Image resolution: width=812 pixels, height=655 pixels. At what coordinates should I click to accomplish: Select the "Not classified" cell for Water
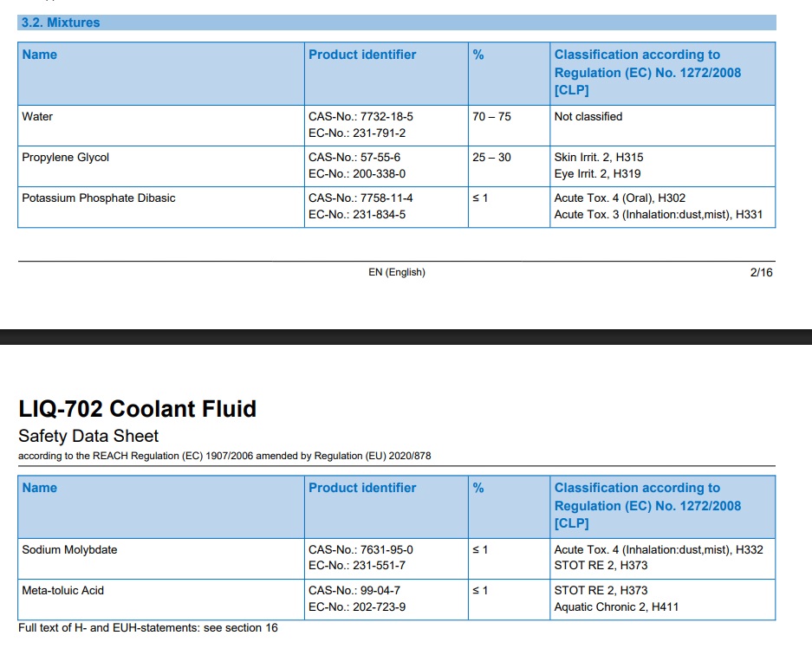(588, 117)
